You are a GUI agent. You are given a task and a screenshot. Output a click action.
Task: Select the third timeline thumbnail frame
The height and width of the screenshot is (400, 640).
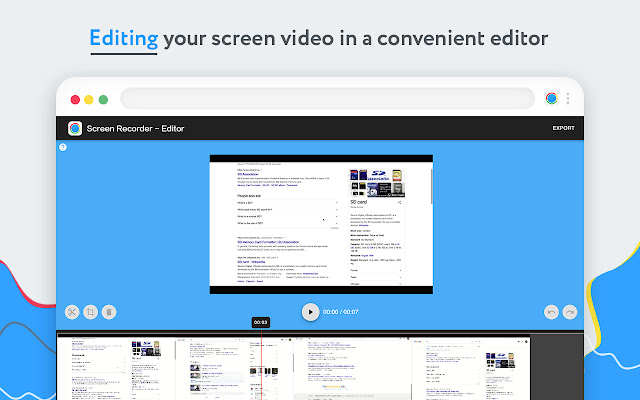[352, 368]
